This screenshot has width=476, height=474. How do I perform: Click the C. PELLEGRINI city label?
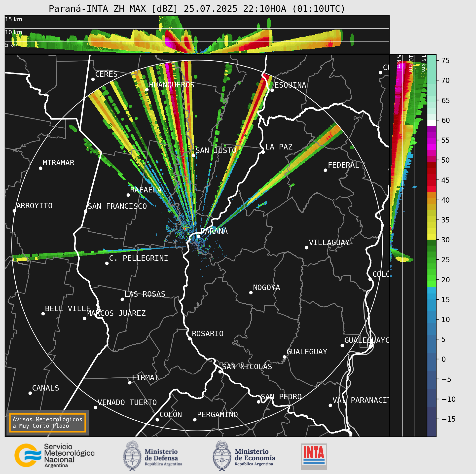[x=139, y=258]
